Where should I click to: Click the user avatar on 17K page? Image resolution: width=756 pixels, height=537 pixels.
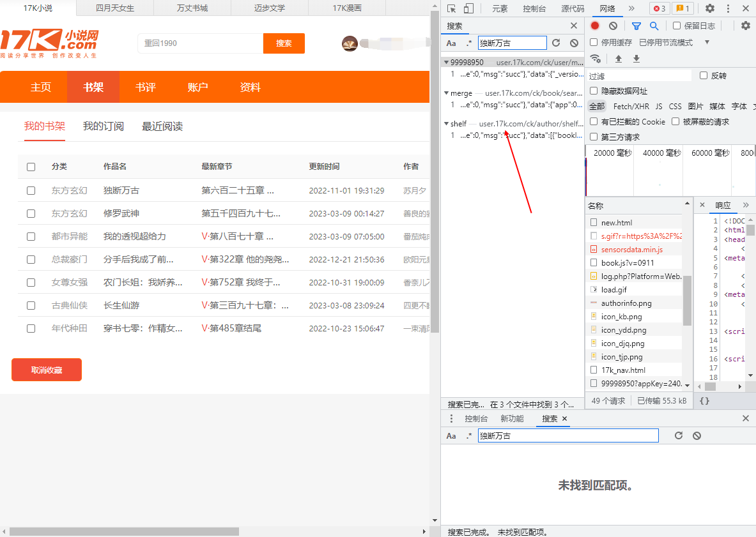(x=350, y=43)
